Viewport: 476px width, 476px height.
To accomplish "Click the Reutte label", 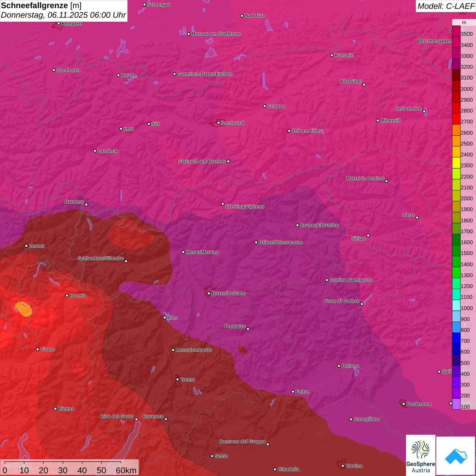I will click(x=129, y=75).
